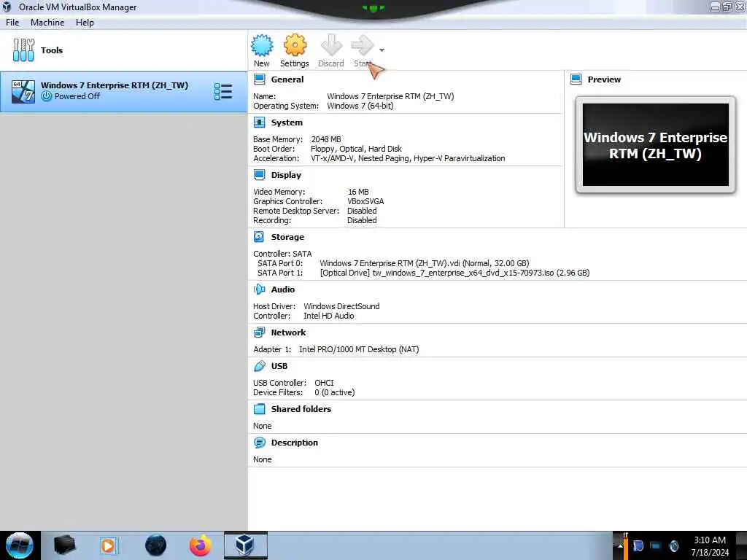The image size is (747, 560).
Task: Click the VirtualBox cube taskbar icon
Action: click(246, 545)
